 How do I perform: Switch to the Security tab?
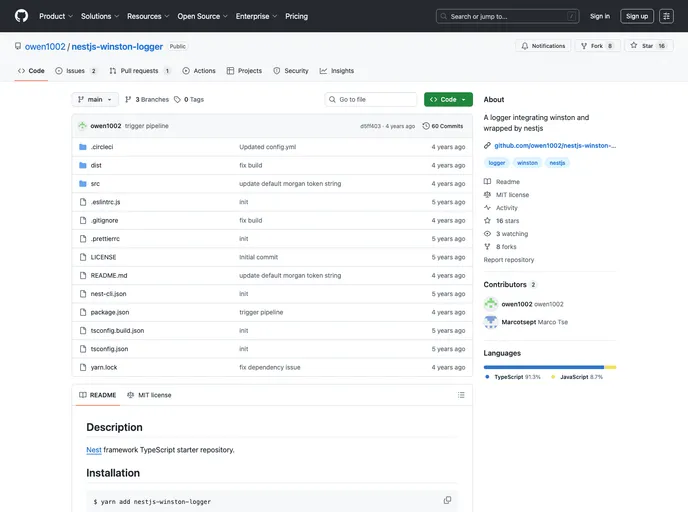[x=290, y=71]
